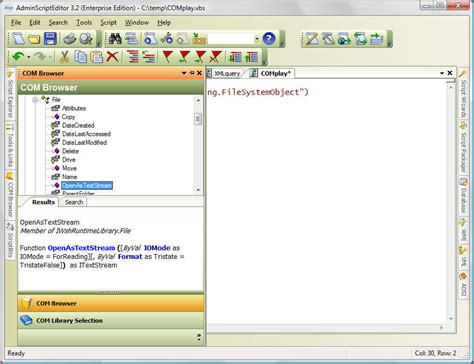The image size is (474, 364).
Task: Open print preview with the magnifier icon
Action: 87,39
